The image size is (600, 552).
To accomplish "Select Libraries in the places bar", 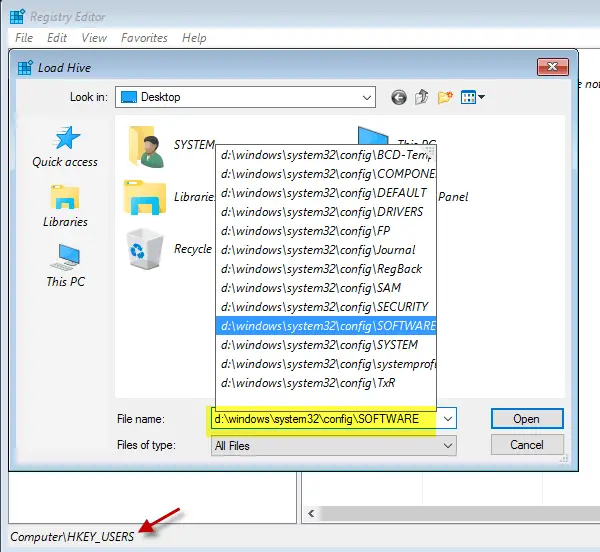I will 65,206.
